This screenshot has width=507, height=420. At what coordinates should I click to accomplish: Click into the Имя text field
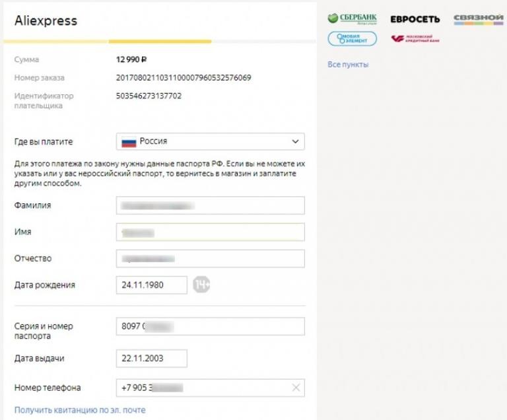210,232
